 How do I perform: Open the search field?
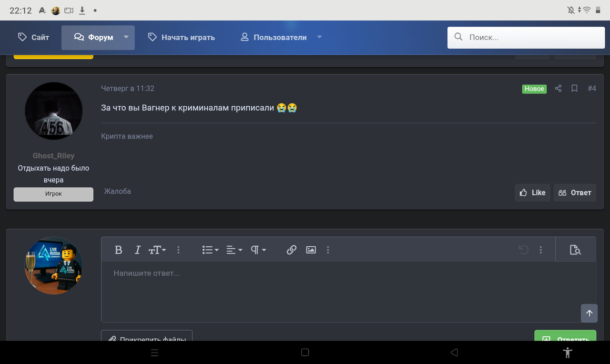[526, 37]
